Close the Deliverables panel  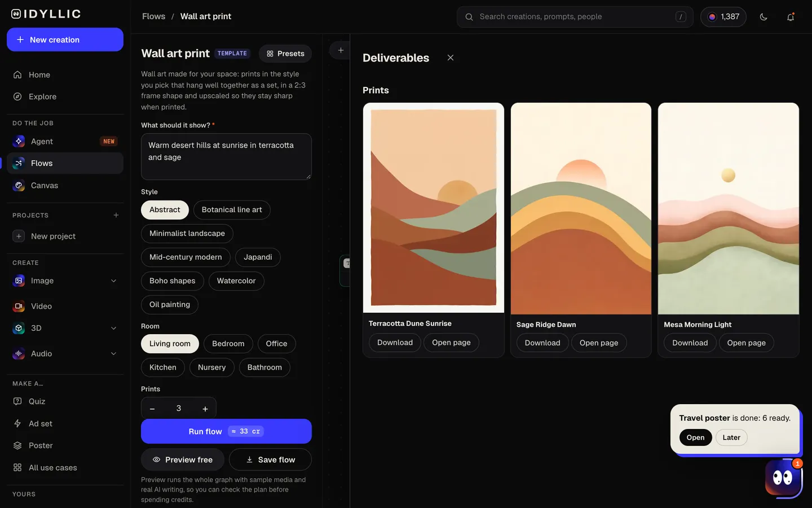tap(450, 58)
